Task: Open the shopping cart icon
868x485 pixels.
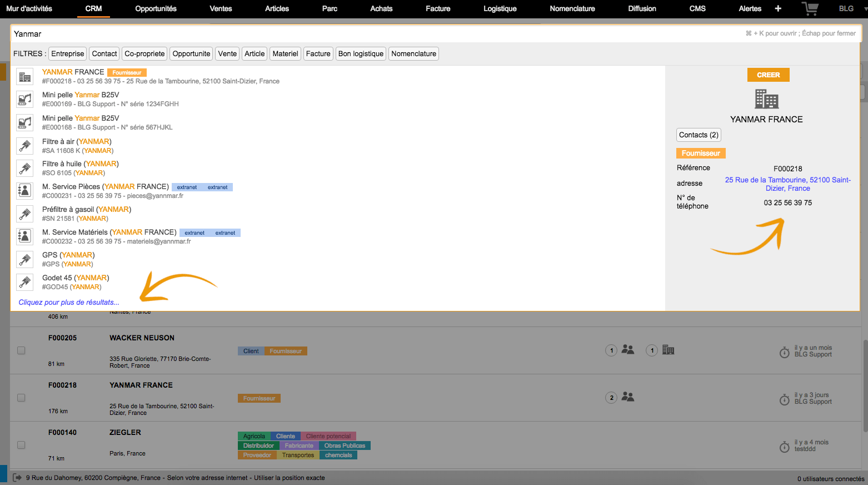Action: [x=810, y=8]
